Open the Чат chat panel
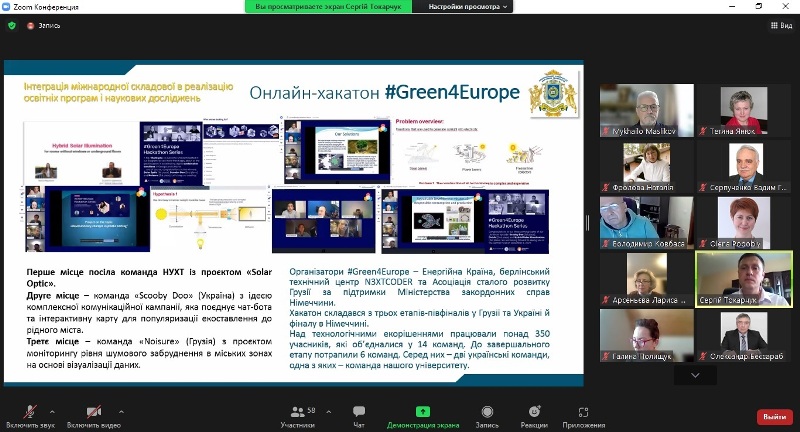This screenshot has width=800, height=432. (359, 416)
